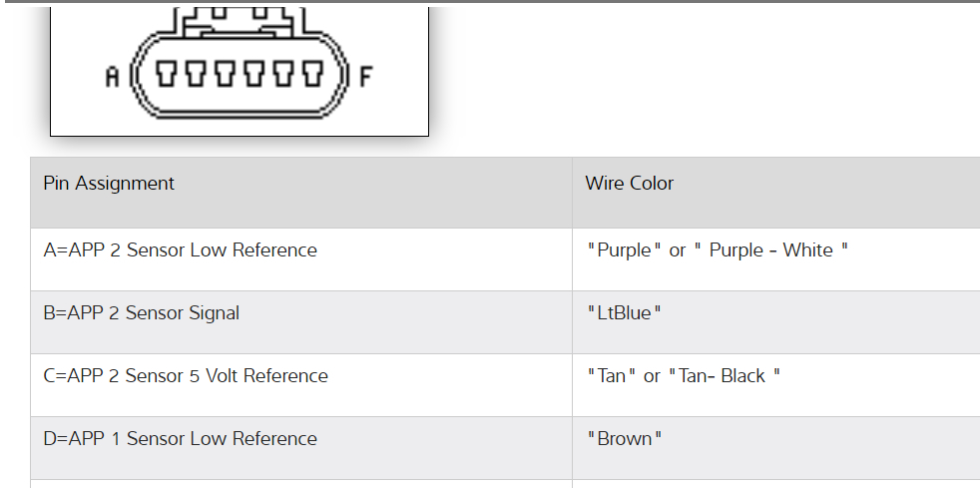Click the third pin slot from A
The image size is (980, 488).
(226, 74)
